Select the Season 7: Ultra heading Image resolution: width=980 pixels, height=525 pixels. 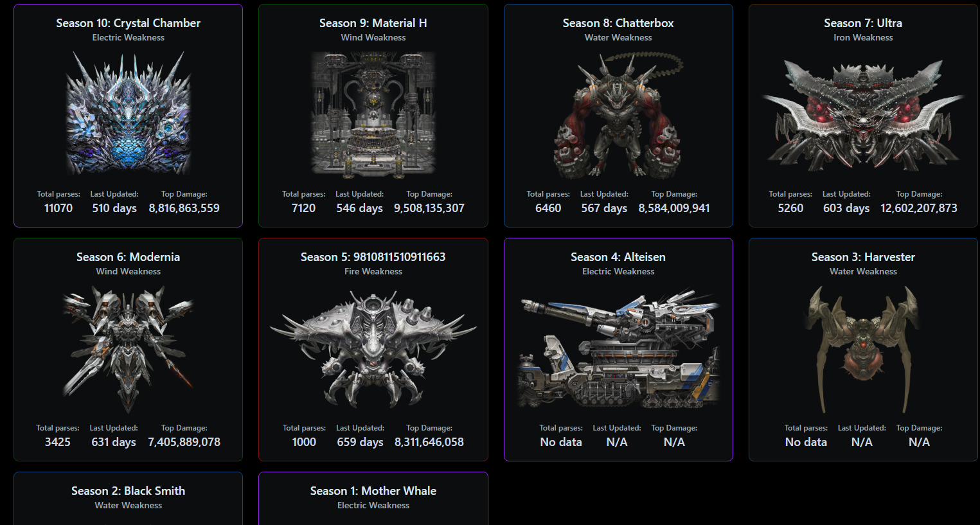pyautogui.click(x=863, y=23)
